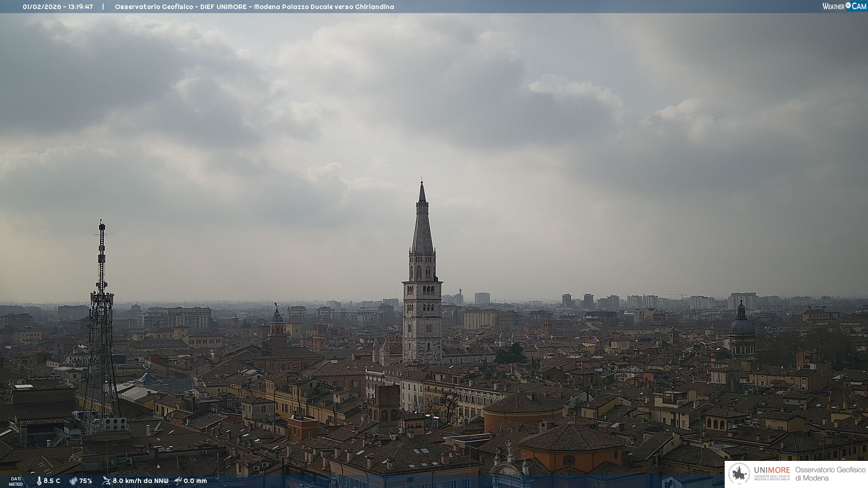Click the radio antenna lattice tower
This screenshot has width=868, height=488.
point(101,325)
